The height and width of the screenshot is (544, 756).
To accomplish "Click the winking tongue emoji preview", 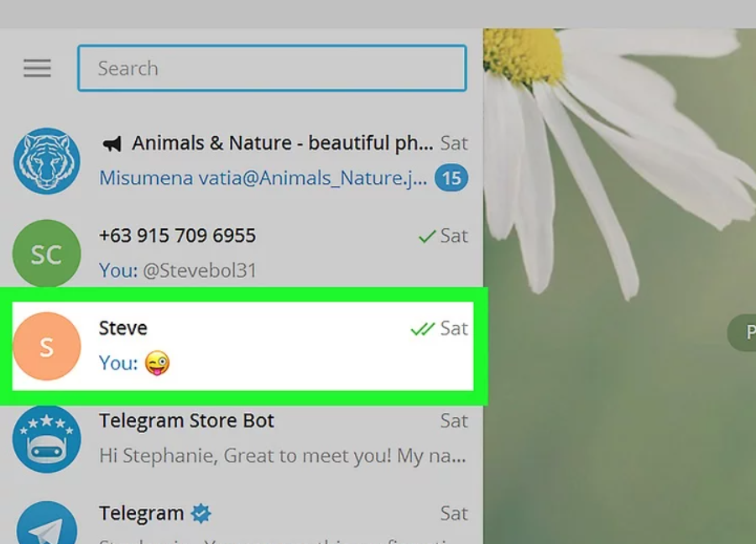I will (157, 364).
